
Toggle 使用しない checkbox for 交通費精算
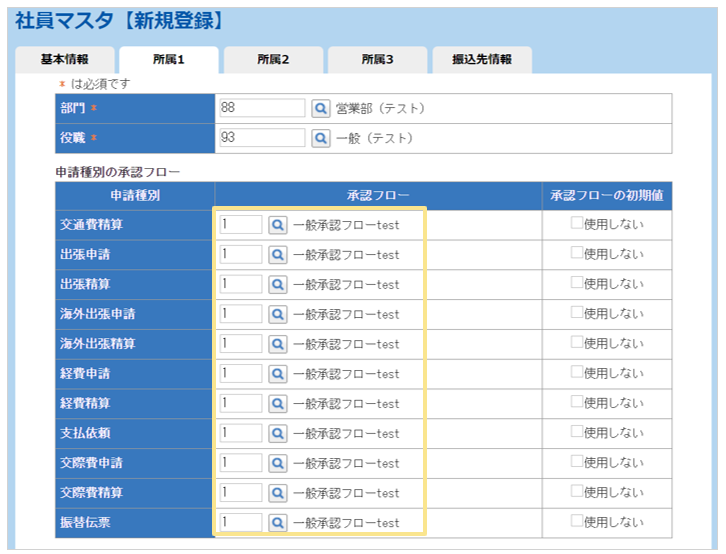tap(577, 225)
